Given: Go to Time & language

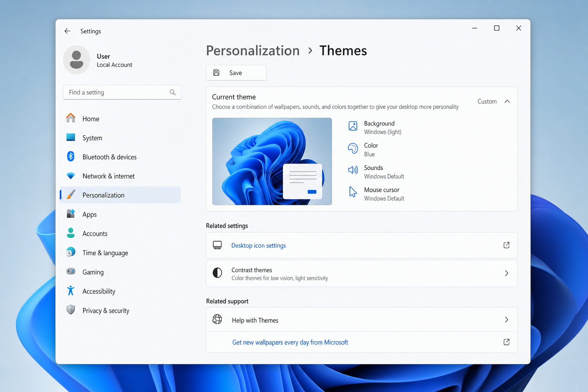Looking at the screenshot, I should [x=120, y=253].
